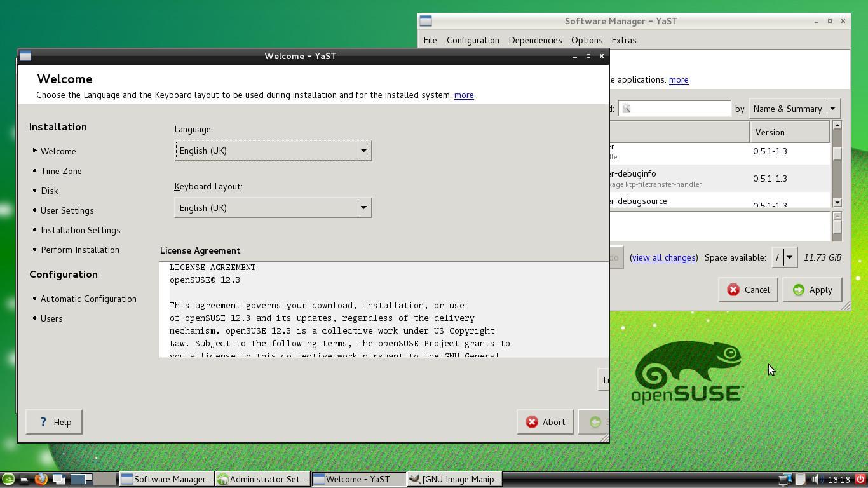
Task: Click the 'User Settings' installation step
Action: point(67,210)
